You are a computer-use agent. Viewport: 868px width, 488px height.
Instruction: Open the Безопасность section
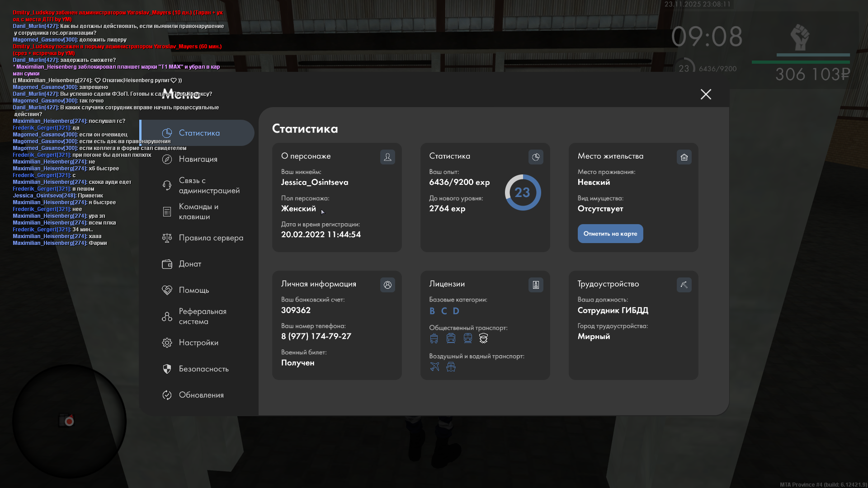click(x=203, y=369)
